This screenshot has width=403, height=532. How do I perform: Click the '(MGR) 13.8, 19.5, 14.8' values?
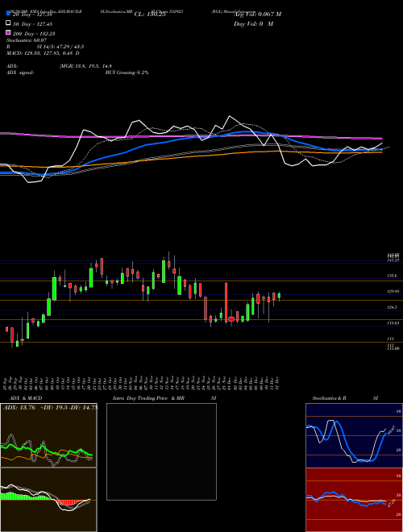pos(85,66)
